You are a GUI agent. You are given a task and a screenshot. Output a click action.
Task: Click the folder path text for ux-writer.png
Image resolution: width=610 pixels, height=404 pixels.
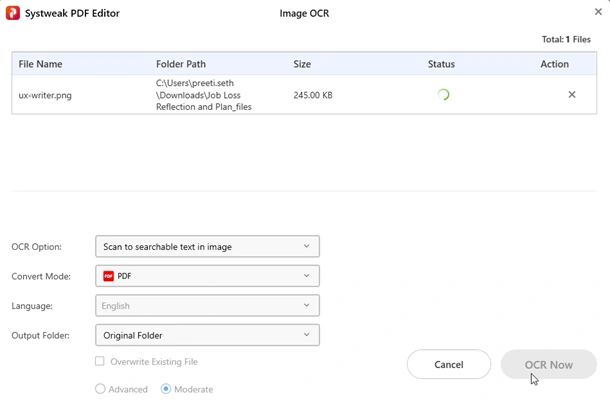(x=204, y=95)
